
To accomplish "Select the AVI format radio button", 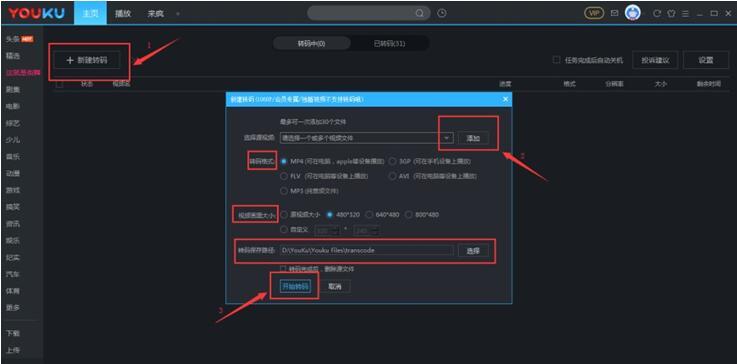I will pyautogui.click(x=392, y=176).
